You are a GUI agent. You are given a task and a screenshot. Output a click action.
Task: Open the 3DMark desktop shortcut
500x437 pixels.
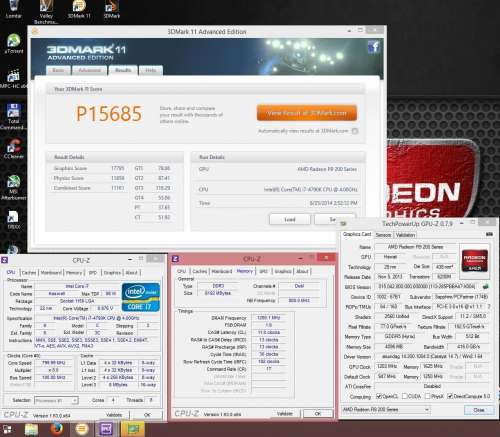tap(112, 9)
